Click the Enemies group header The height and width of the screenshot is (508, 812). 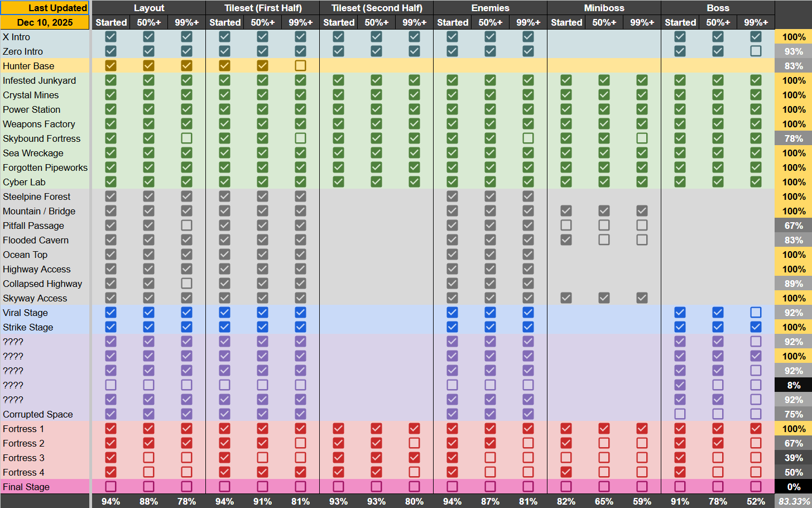click(x=491, y=8)
